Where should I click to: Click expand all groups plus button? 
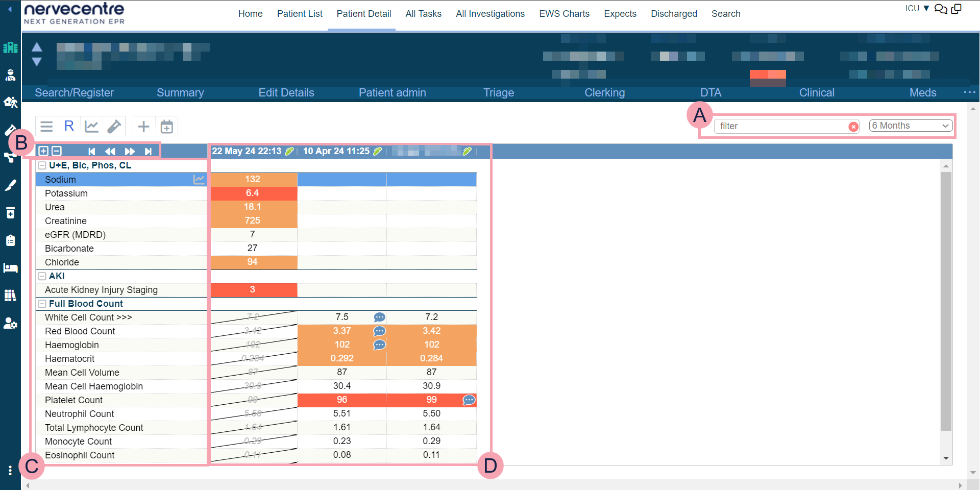tap(43, 151)
